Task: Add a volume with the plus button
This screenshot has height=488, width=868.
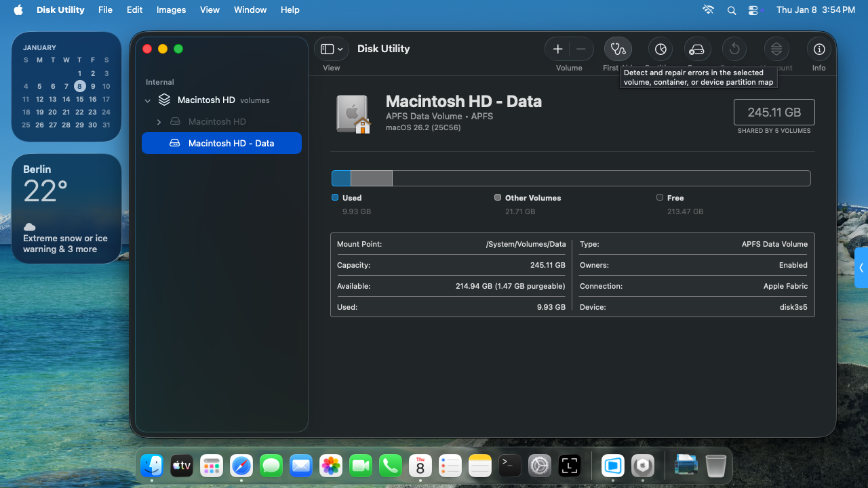Action: (557, 49)
